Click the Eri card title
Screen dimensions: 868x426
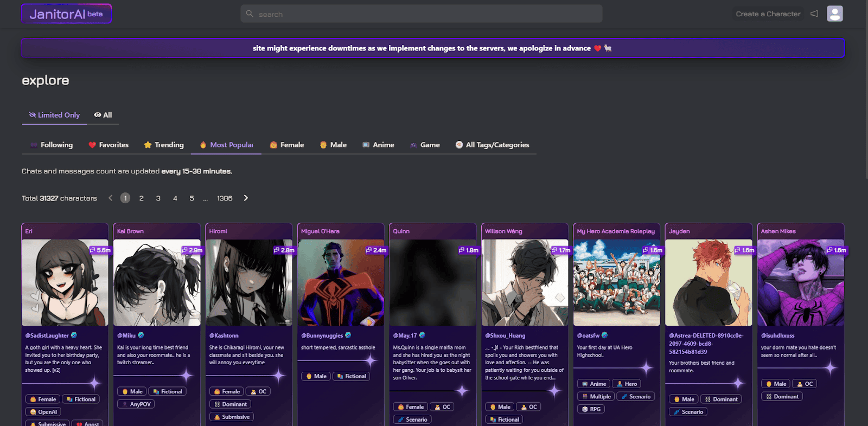tap(29, 231)
